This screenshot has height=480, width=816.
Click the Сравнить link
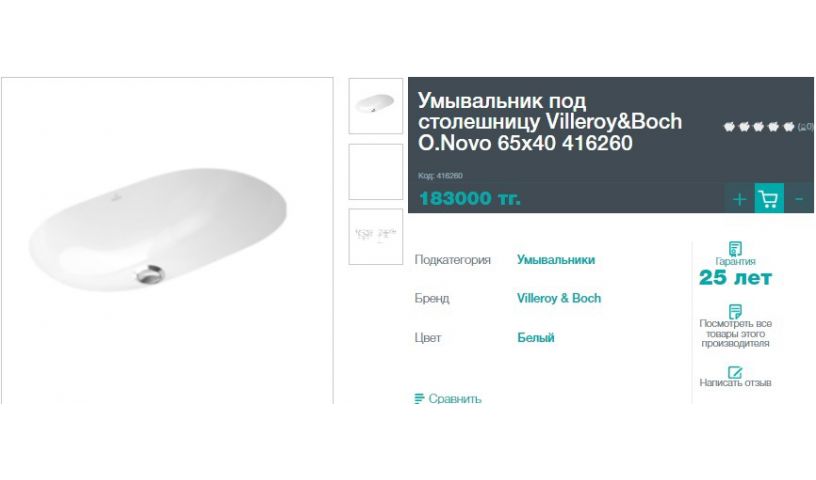point(455,399)
